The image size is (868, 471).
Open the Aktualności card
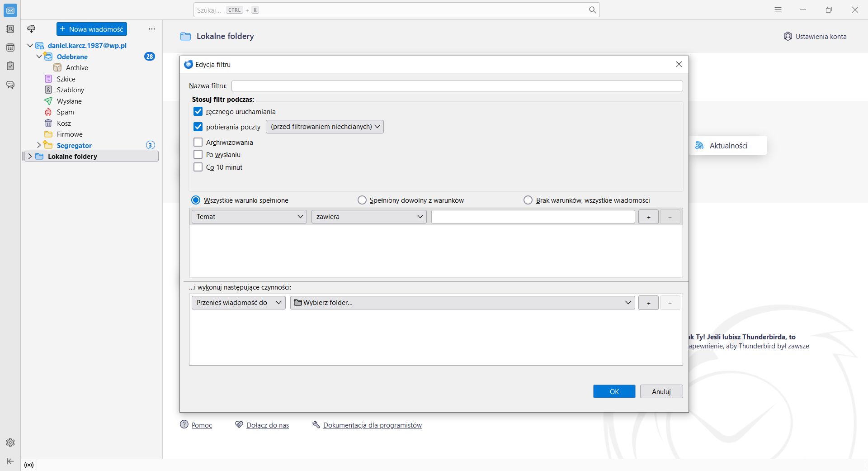pos(728,145)
